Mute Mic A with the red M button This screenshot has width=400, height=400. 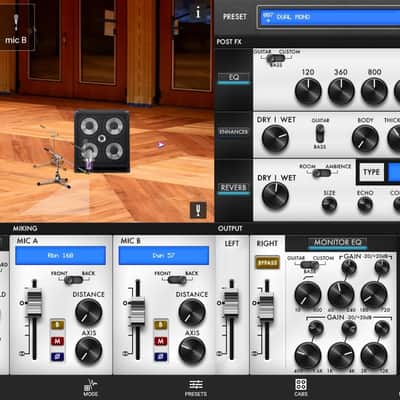click(57, 341)
